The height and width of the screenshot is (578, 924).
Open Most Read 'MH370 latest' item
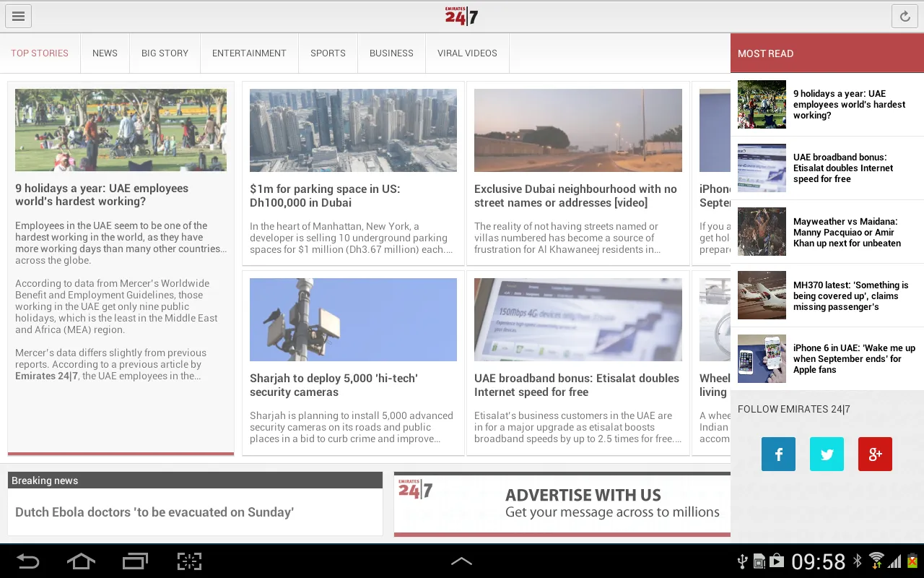tap(827, 296)
